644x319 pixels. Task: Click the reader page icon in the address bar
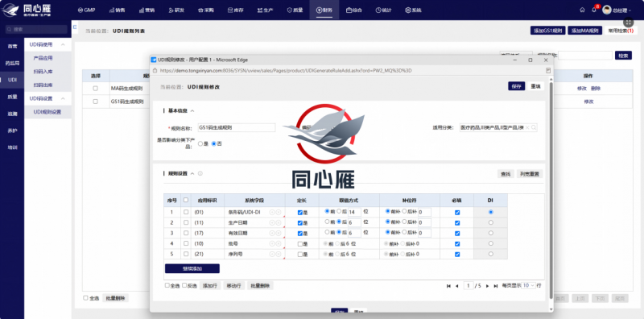(x=548, y=71)
